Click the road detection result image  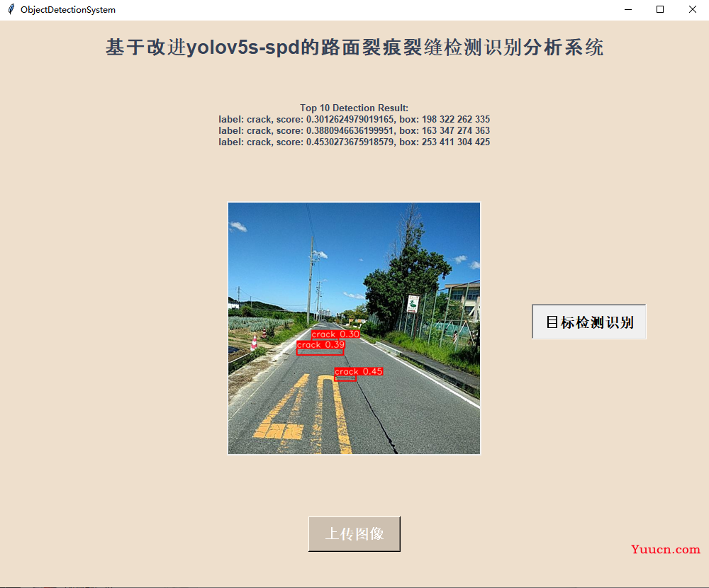(354, 328)
